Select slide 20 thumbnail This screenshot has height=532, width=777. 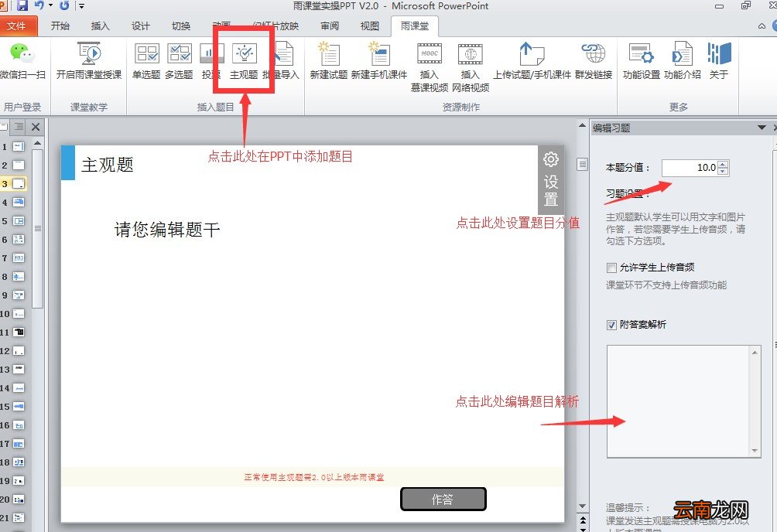tap(19, 500)
